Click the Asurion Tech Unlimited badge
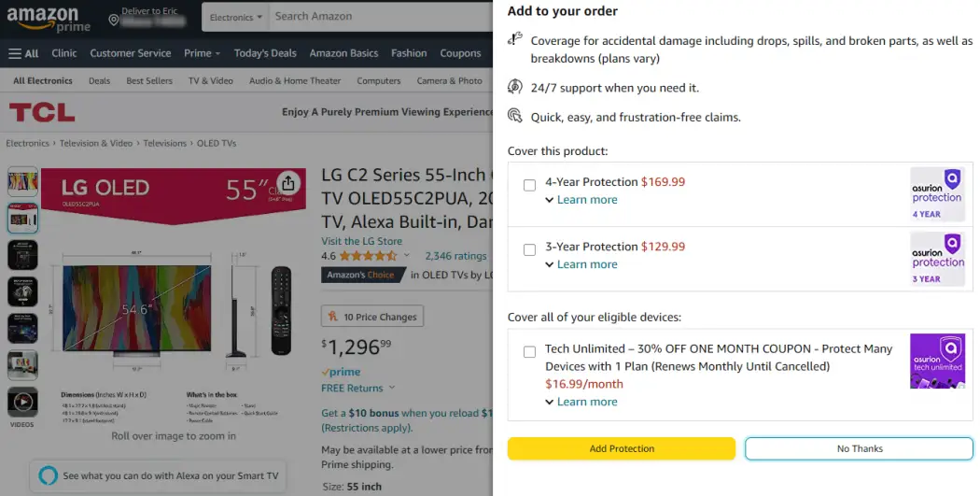This screenshot has height=496, width=980. pos(937,361)
